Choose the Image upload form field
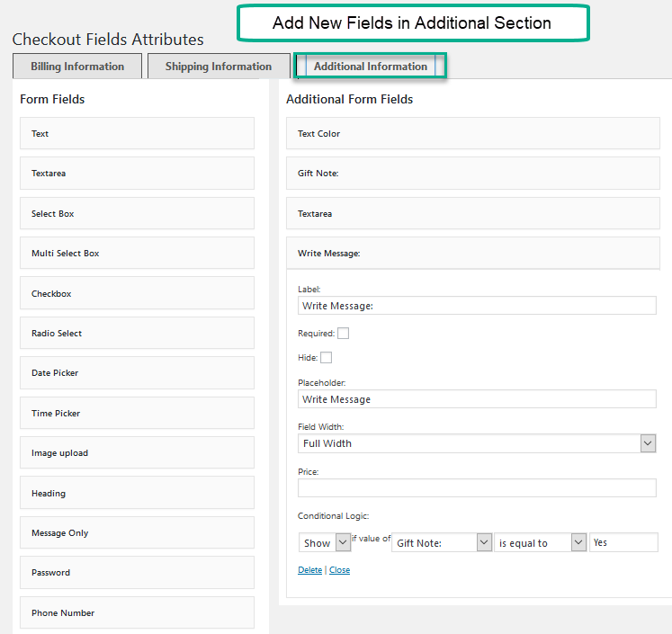The width and height of the screenshot is (672, 634). coord(137,453)
